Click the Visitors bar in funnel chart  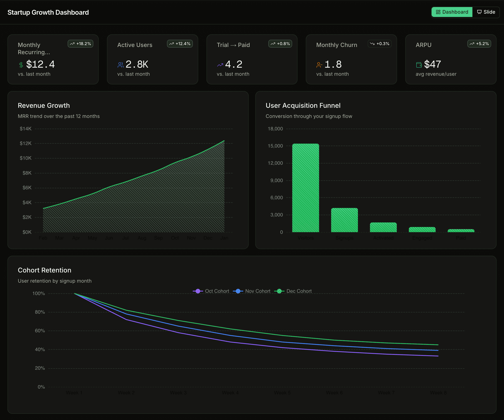point(306,188)
